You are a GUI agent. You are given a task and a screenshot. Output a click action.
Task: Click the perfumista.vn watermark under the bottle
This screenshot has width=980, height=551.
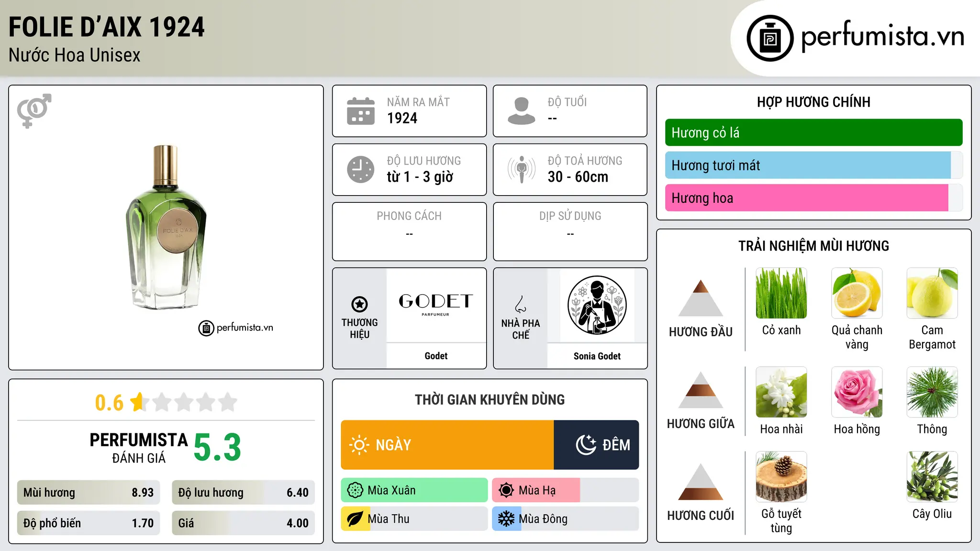point(236,328)
